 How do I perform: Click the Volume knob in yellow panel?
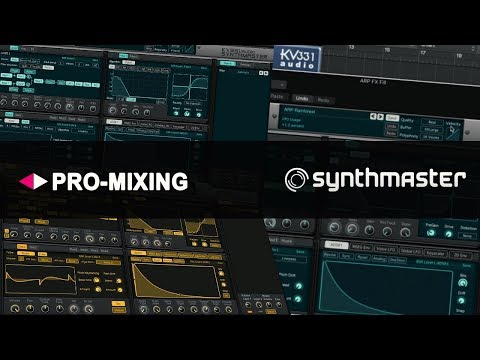15,309
